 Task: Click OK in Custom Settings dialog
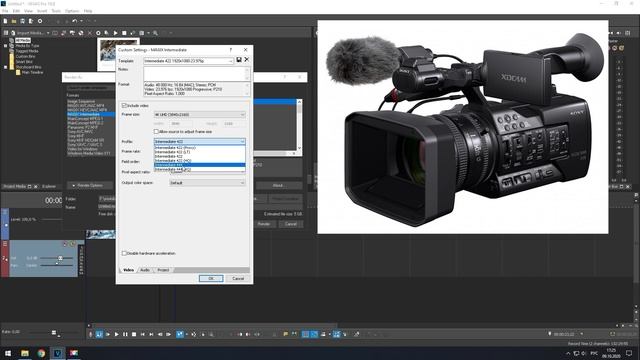point(211,278)
